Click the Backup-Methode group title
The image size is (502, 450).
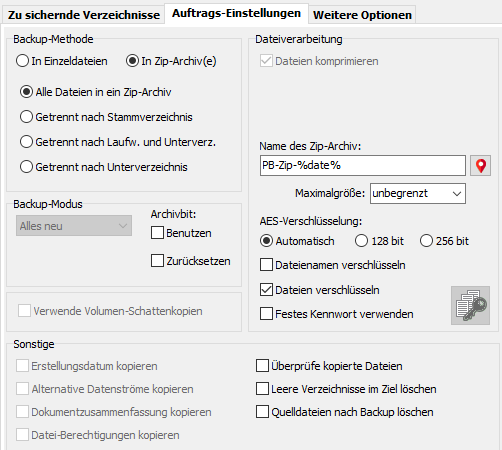(53, 39)
